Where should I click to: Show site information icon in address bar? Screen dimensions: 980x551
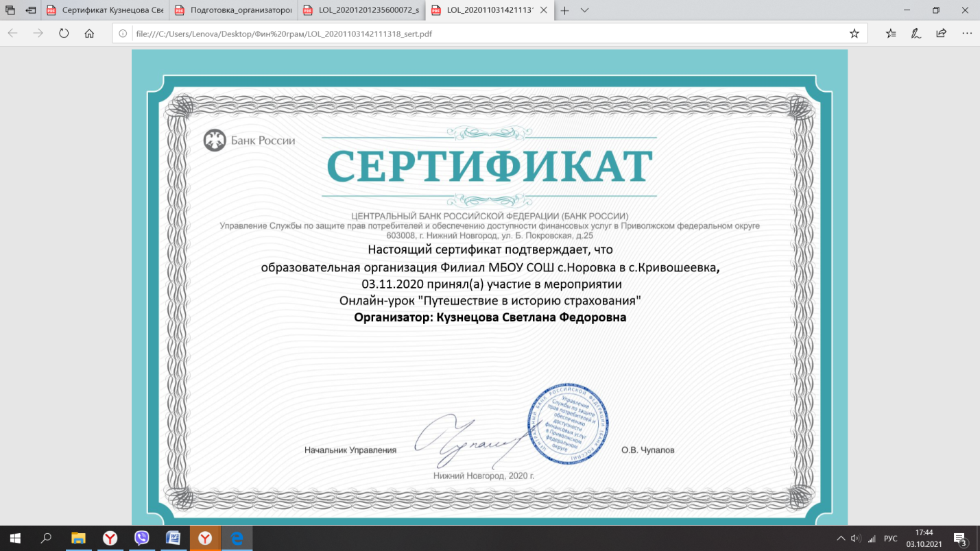pos(123,33)
